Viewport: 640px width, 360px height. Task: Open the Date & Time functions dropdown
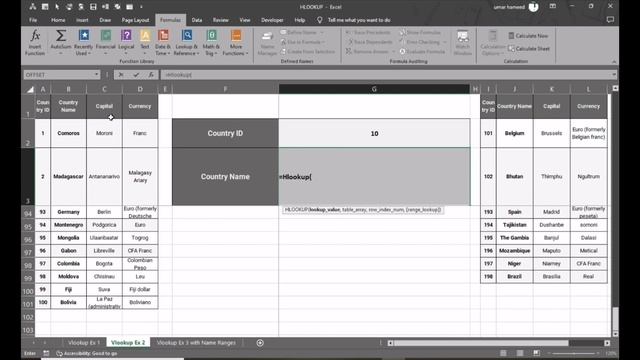pyautogui.click(x=163, y=42)
